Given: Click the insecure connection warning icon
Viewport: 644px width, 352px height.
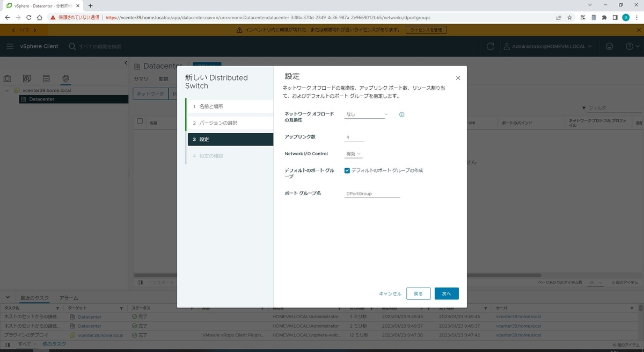Looking at the screenshot, I should [x=53, y=17].
